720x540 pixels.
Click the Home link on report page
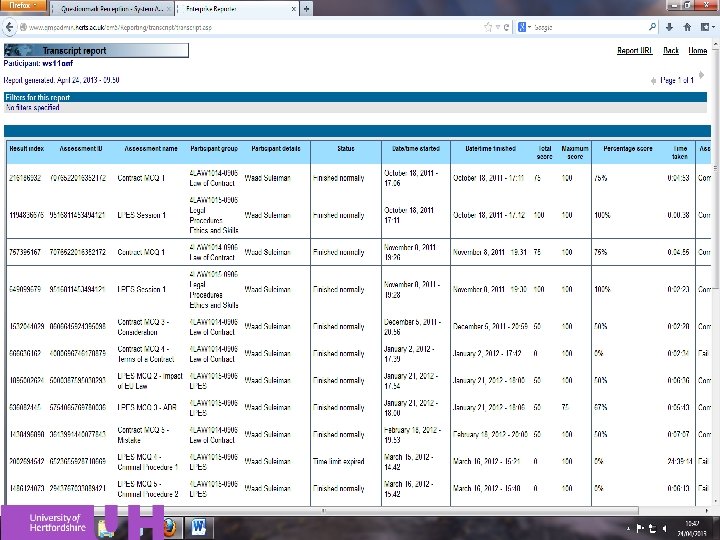click(x=698, y=51)
